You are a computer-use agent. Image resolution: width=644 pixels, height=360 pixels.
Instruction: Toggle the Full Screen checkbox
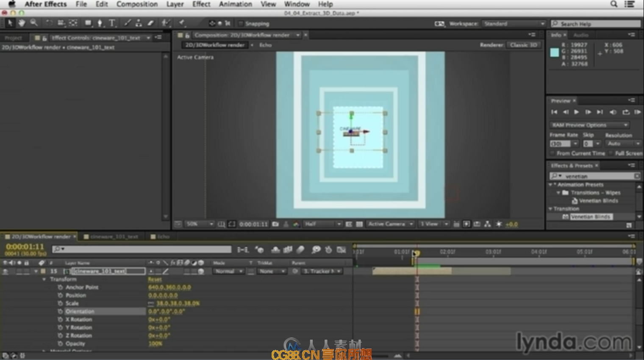coord(611,153)
